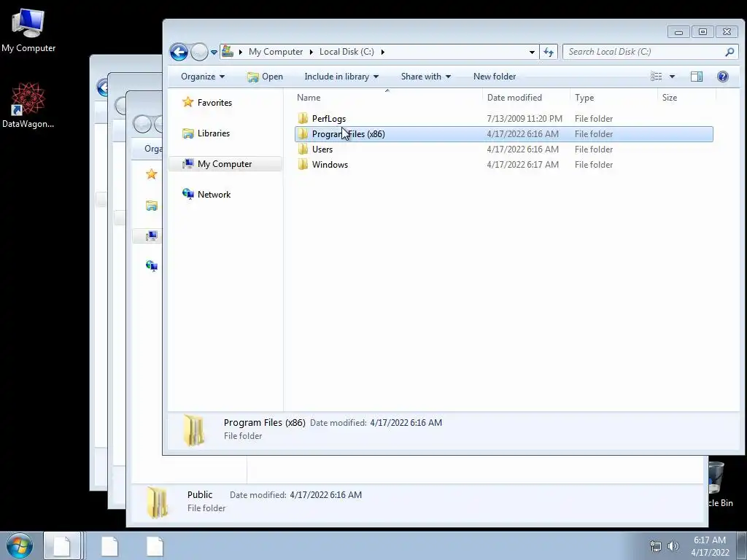Click the third taskbar document icon

click(155, 545)
